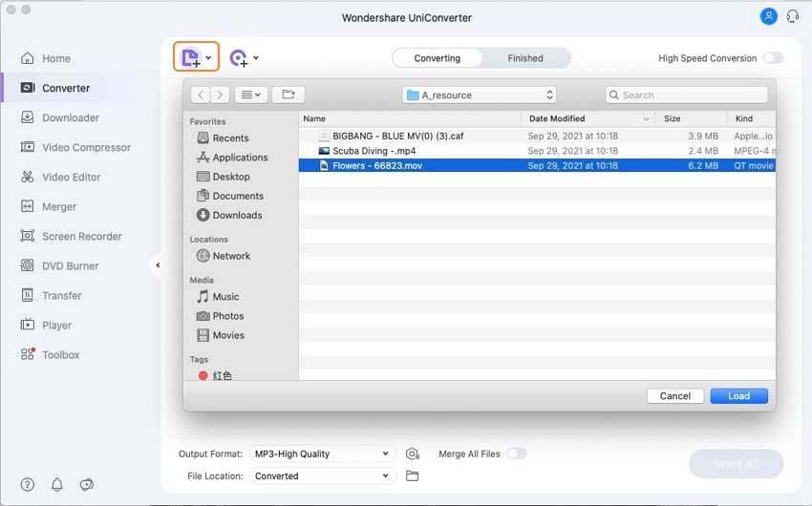Image resolution: width=812 pixels, height=506 pixels.
Task: Open Music under Media
Action: coord(218,297)
